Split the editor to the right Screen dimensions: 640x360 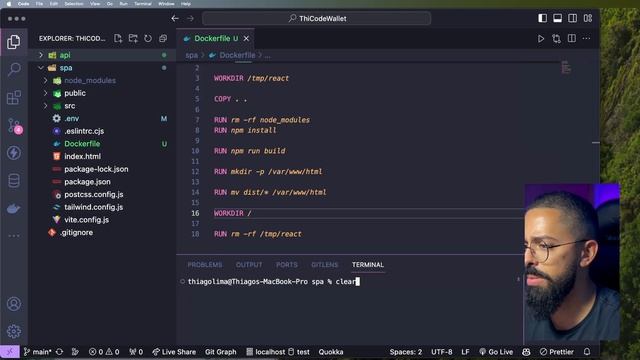coord(572,38)
